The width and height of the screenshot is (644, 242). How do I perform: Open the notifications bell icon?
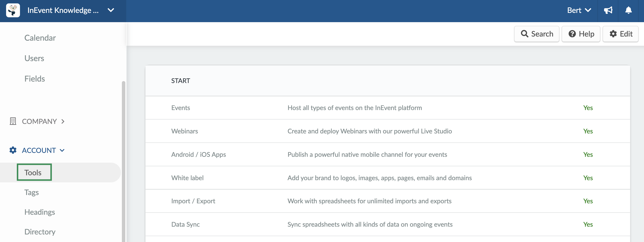pyautogui.click(x=628, y=10)
